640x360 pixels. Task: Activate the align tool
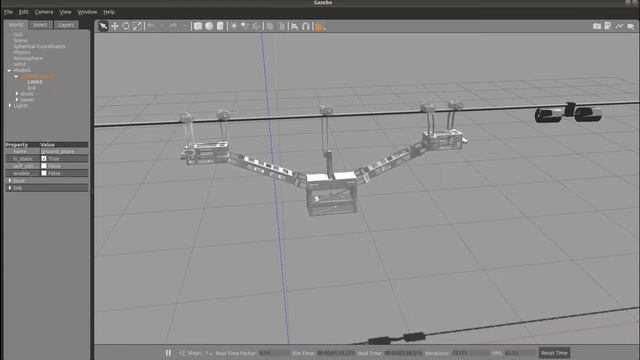[x=294, y=26]
